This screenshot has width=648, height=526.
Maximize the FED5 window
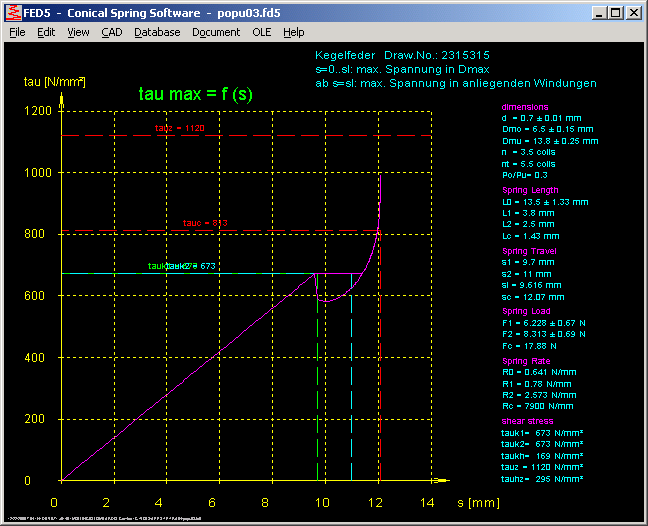pos(616,13)
